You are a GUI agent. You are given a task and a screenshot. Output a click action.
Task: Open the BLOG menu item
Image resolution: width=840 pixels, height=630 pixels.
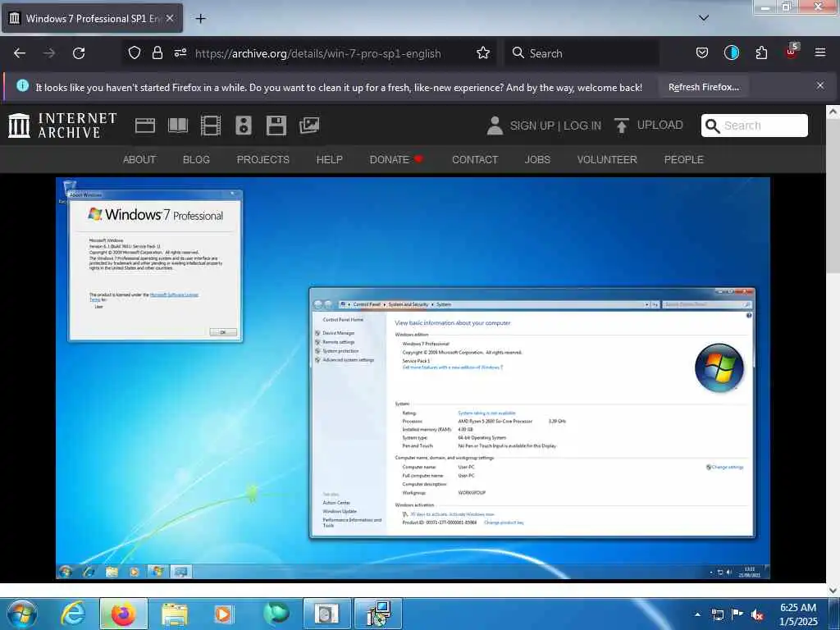pos(196,160)
